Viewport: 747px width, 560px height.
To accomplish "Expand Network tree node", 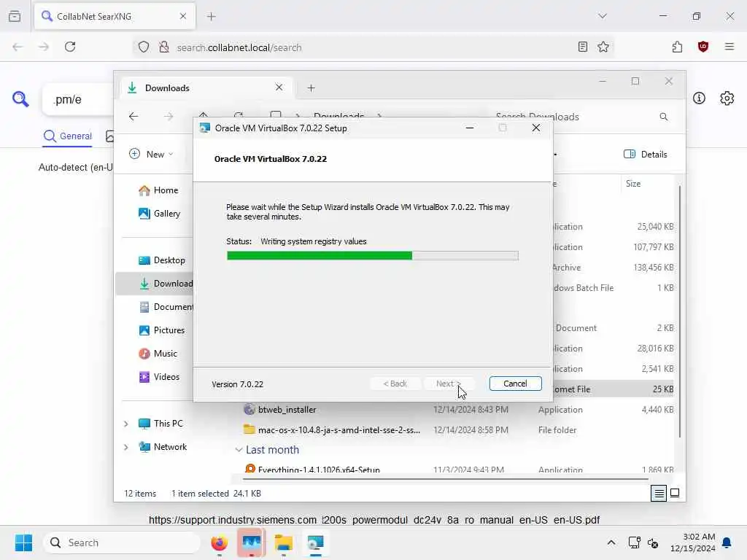I will coord(125,447).
